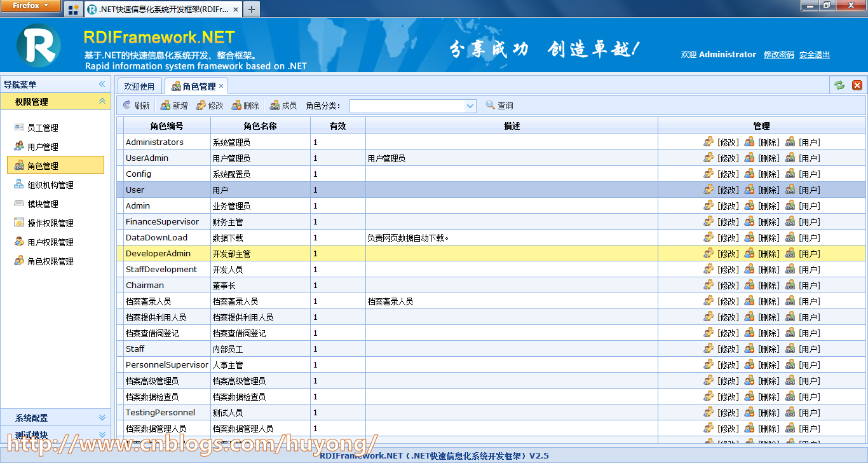Open the Firefox menu button

click(x=30, y=6)
